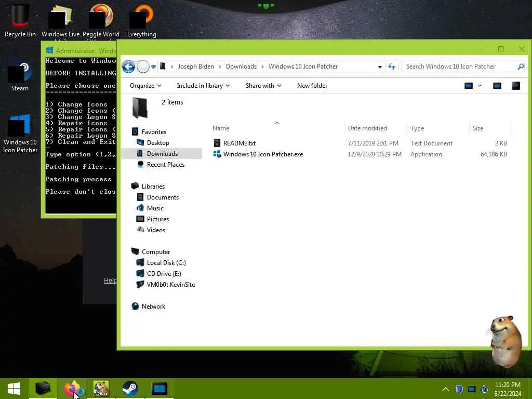The image size is (532, 399).
Task: Open recent locations dropdown next to nav arrows
Action: 153,67
